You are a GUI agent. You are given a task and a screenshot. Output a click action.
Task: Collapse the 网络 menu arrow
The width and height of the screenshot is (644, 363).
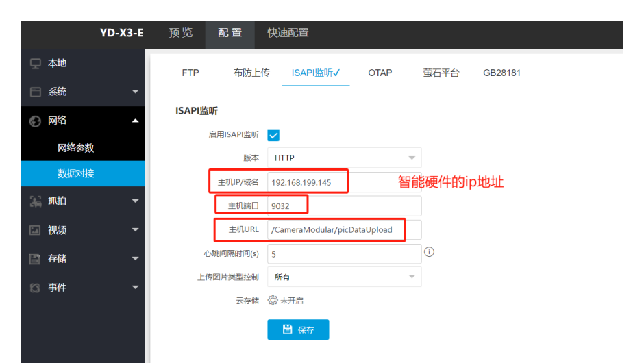pos(135,121)
